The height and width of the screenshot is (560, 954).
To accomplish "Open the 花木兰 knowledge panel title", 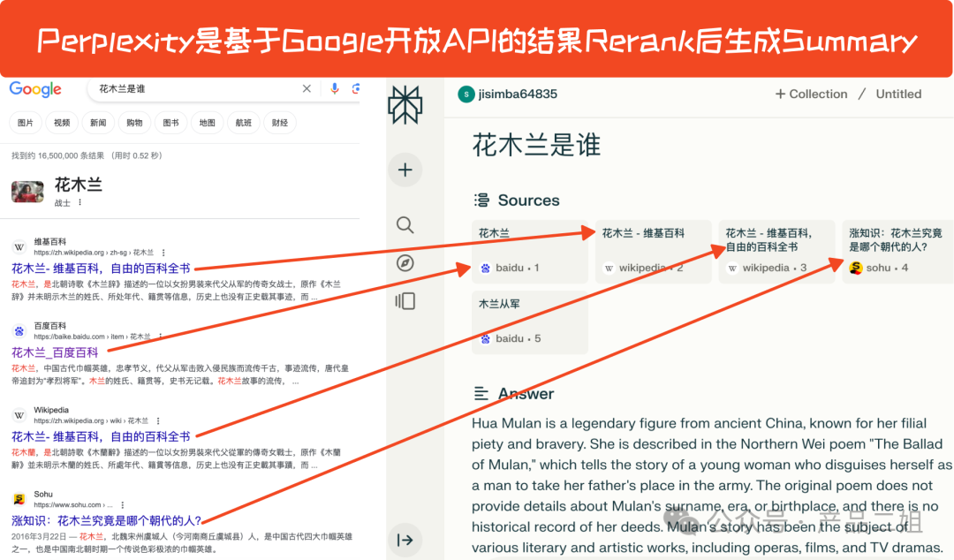I will point(79,185).
